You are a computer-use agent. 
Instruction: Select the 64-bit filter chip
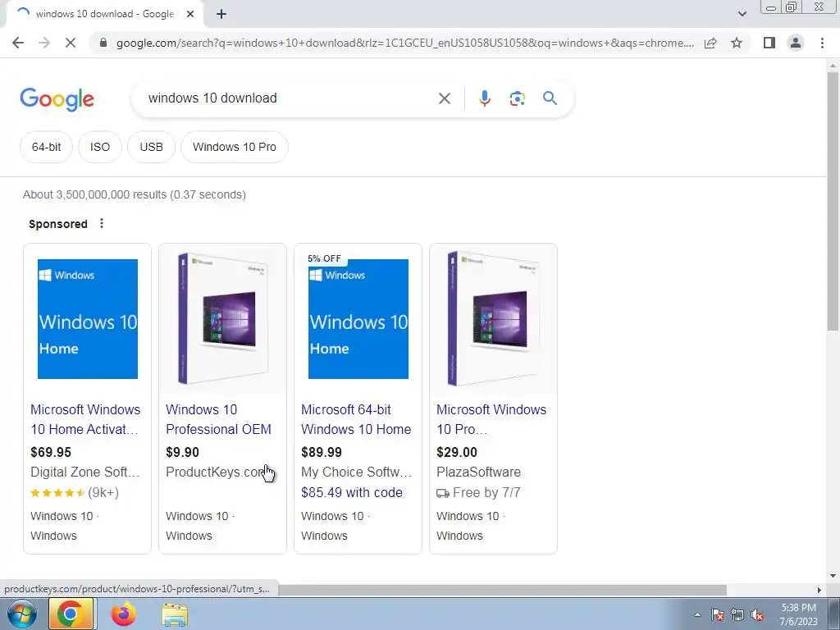(46, 147)
